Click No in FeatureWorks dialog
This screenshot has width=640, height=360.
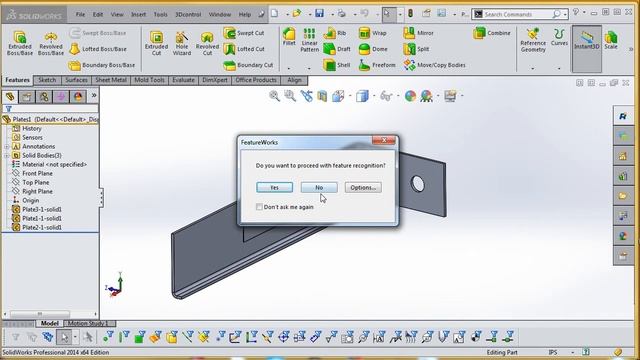pos(319,187)
